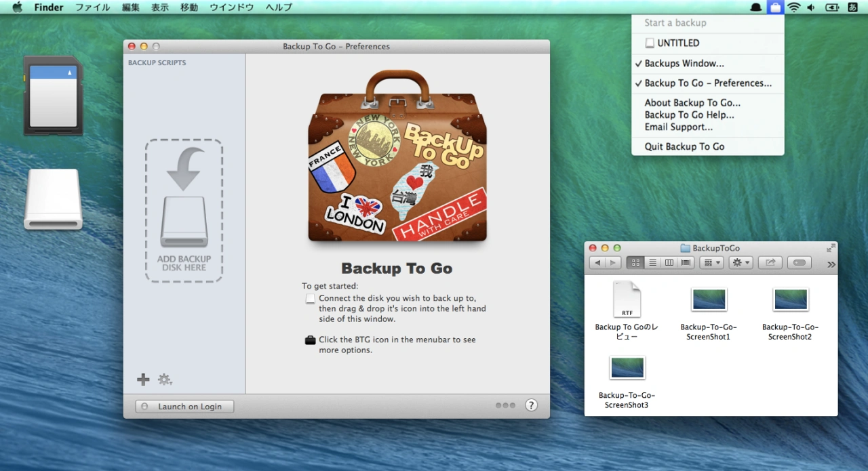
Task: Switch Finder to column view
Action: pos(669,263)
